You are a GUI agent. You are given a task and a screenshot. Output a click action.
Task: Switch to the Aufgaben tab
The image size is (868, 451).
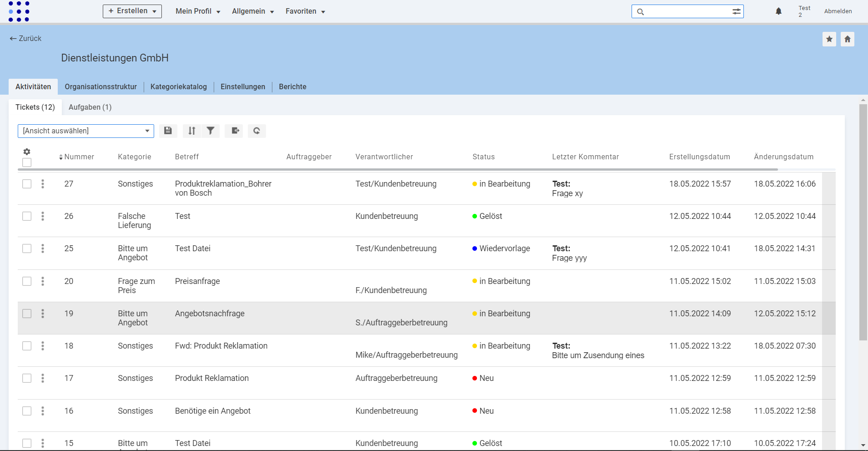coord(90,107)
